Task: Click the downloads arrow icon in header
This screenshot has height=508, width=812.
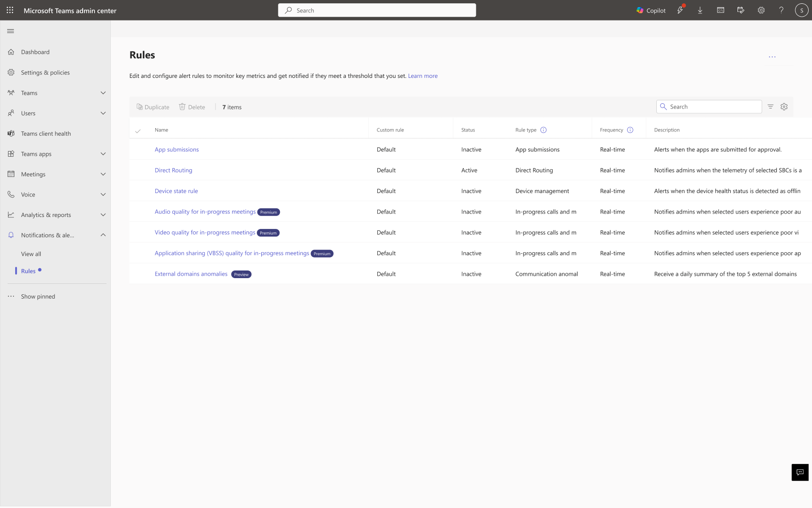Action: (x=700, y=10)
